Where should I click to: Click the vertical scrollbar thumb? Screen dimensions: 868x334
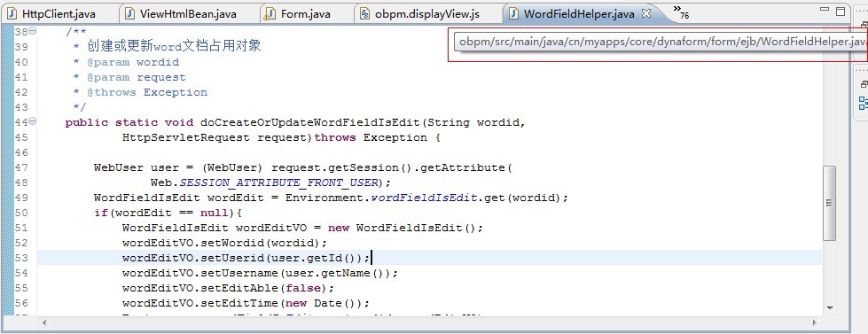click(829, 203)
